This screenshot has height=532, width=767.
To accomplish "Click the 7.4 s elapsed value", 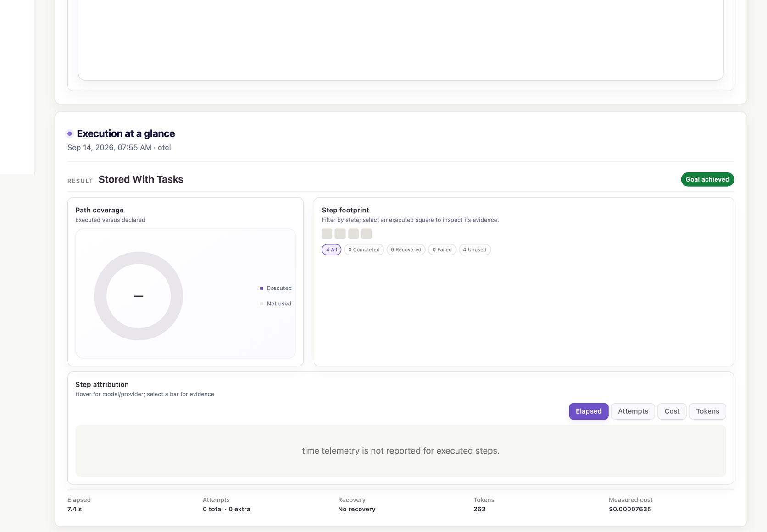I will click(x=74, y=509).
